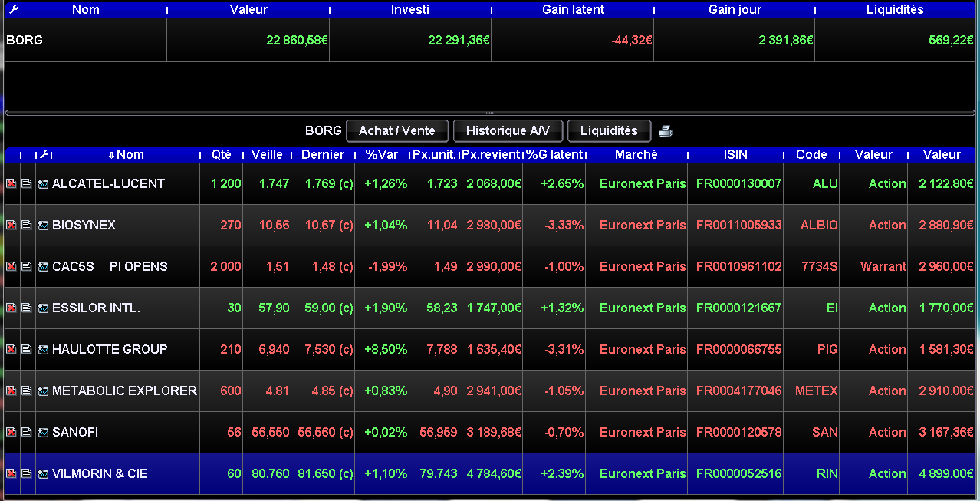Delete the CAC5S PI OPENS row with red X

click(12, 267)
